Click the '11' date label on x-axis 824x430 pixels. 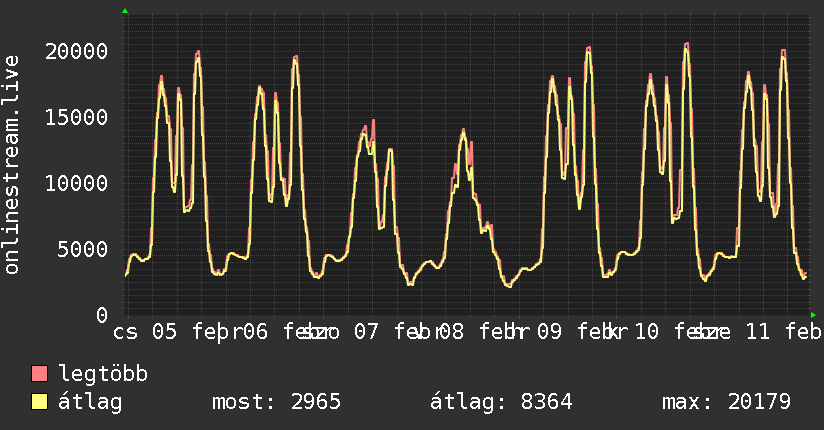[x=758, y=332]
